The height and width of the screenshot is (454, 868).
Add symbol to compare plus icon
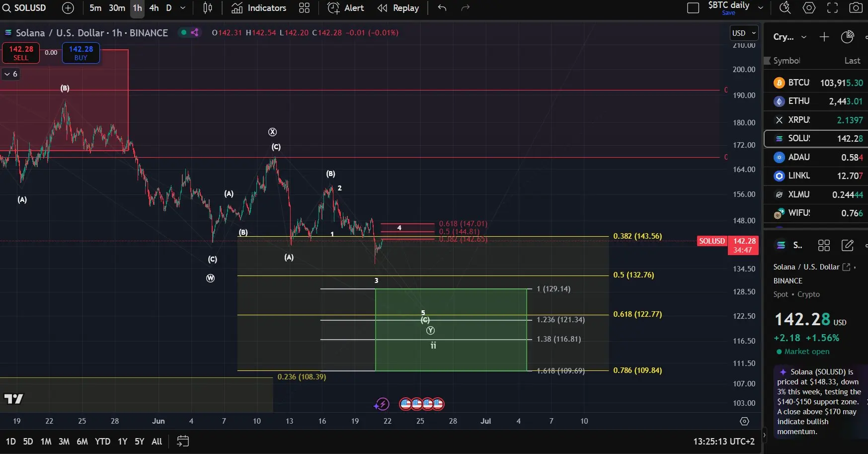(x=68, y=8)
